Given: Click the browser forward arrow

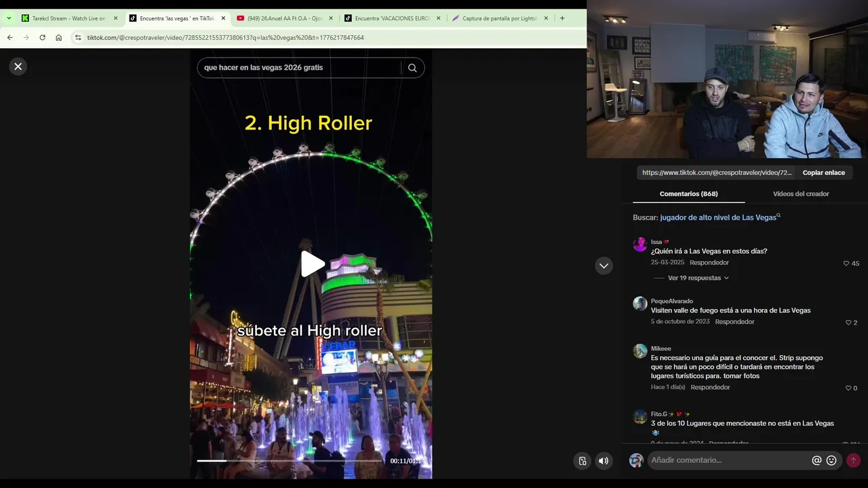Looking at the screenshot, I should click(x=26, y=38).
